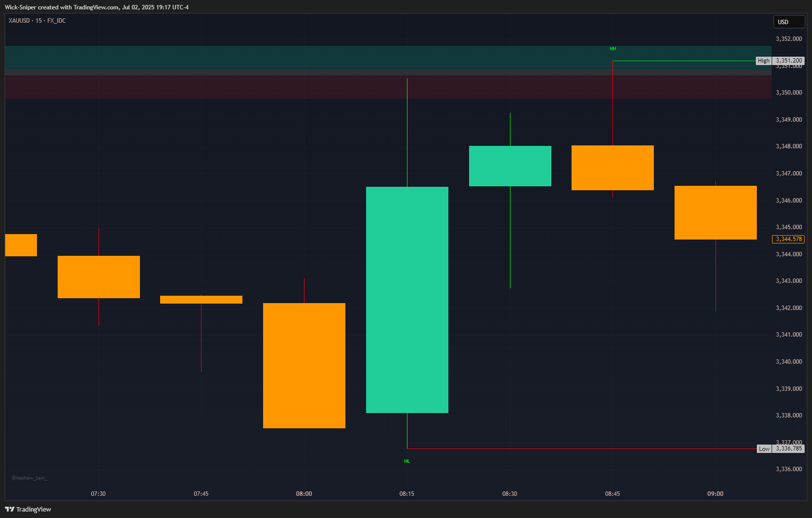Click the thin orange 07:45 candle body
The width and height of the screenshot is (812, 518).
201,300
